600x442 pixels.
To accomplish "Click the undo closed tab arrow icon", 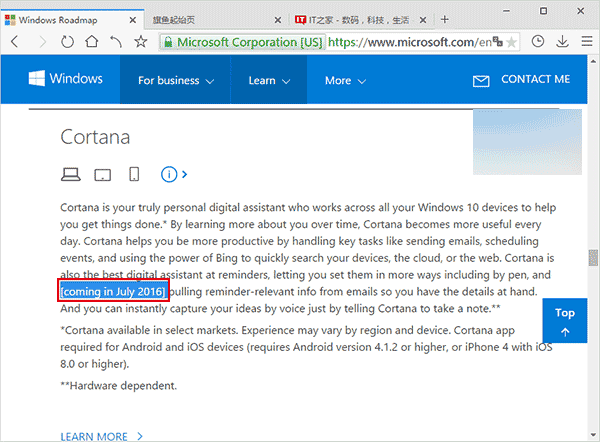I will point(116,41).
